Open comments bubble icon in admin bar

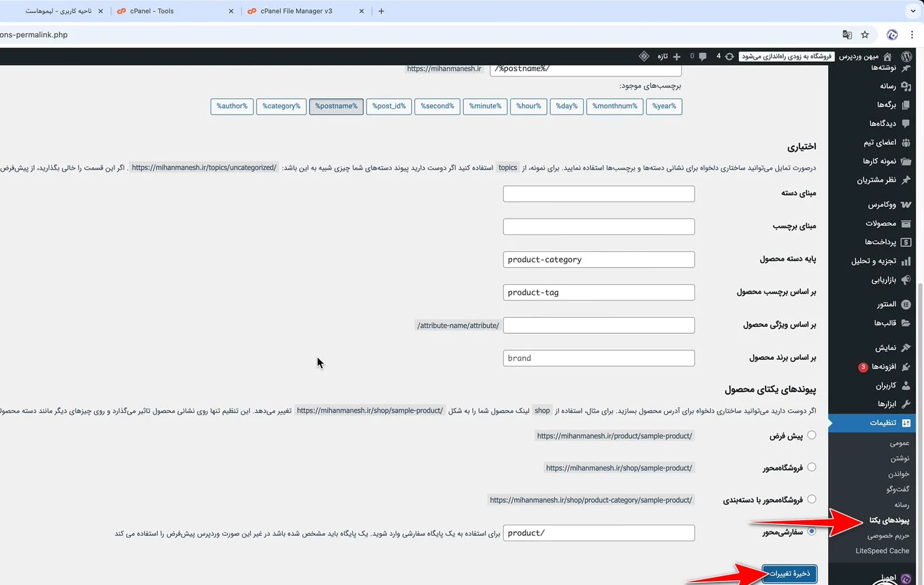click(702, 57)
